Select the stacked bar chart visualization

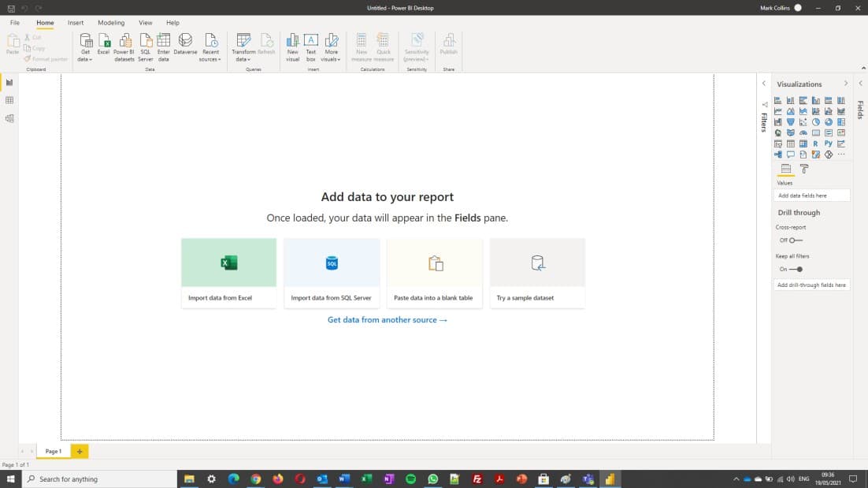coord(777,100)
